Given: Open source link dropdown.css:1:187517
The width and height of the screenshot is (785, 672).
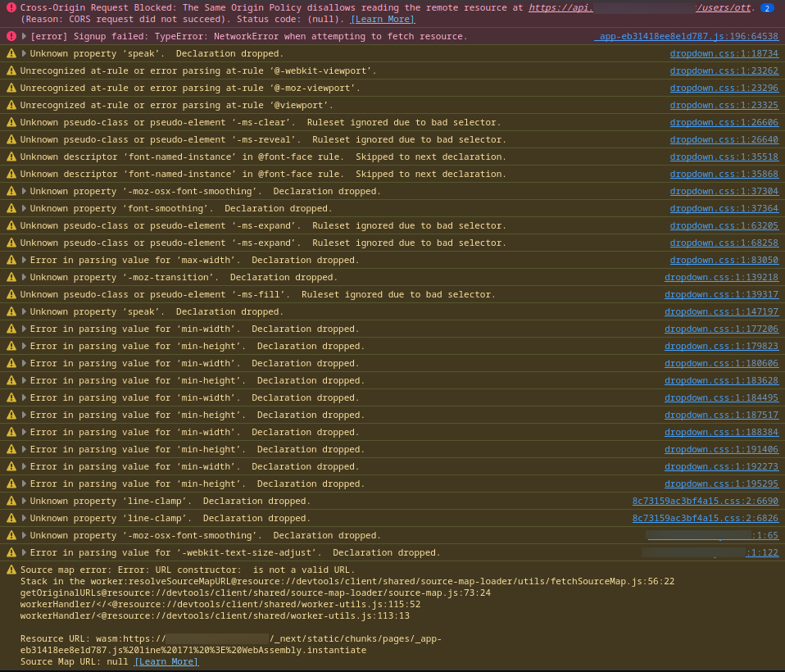Looking at the screenshot, I should pyautogui.click(x=721, y=415).
